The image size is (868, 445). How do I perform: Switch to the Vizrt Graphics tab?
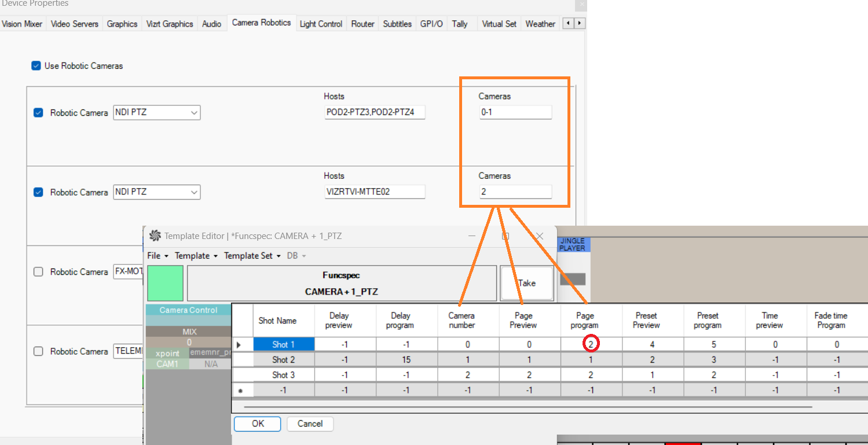[x=170, y=24]
